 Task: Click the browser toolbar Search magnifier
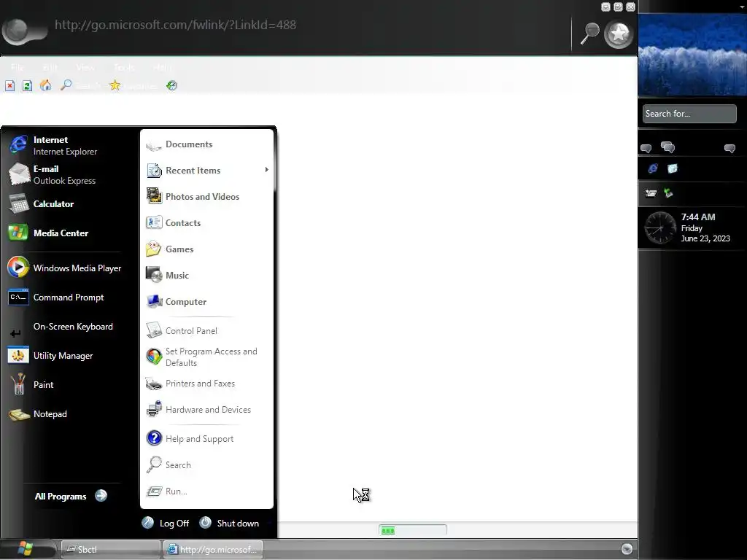coord(66,85)
